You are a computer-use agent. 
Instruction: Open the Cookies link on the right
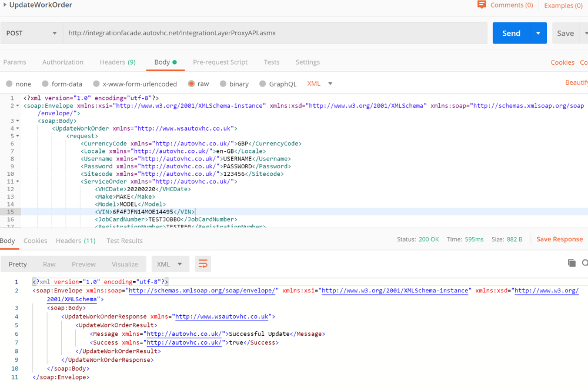click(562, 62)
